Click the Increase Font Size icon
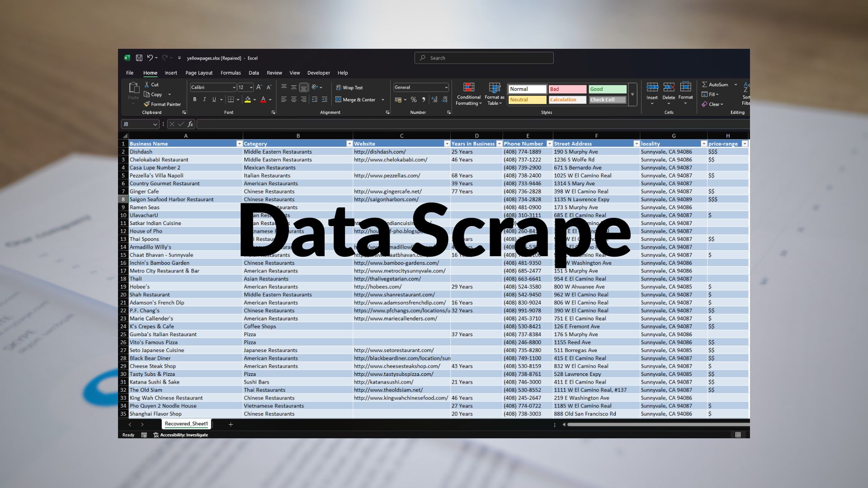 coord(259,88)
